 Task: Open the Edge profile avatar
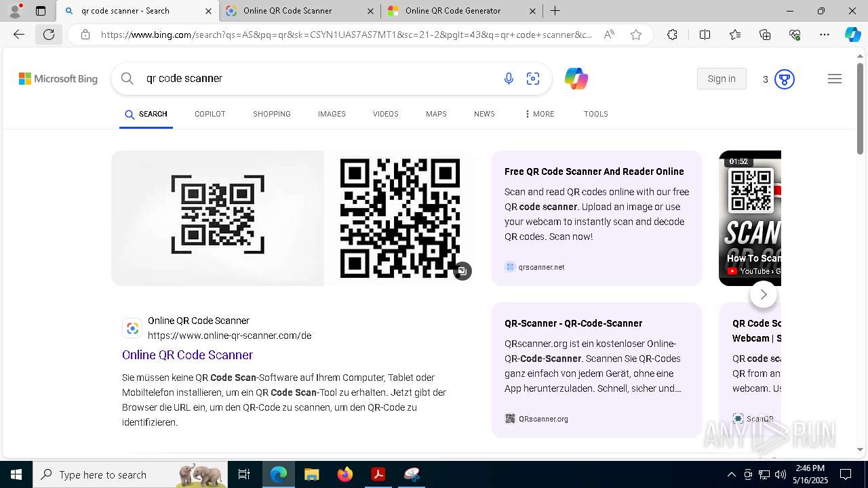tap(15, 10)
